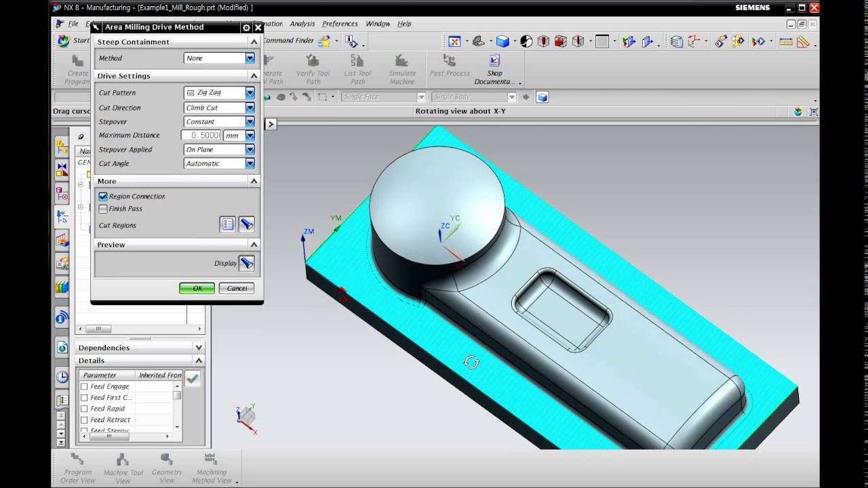Screen dimensions: 868x488
Task: Collapse the Details panel
Action: 199,361
